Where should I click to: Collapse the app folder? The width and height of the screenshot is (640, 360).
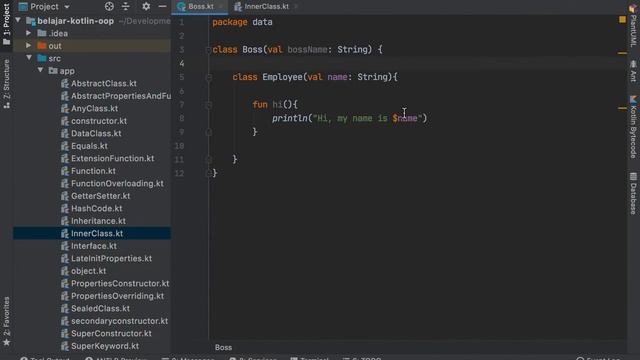click(x=40, y=70)
